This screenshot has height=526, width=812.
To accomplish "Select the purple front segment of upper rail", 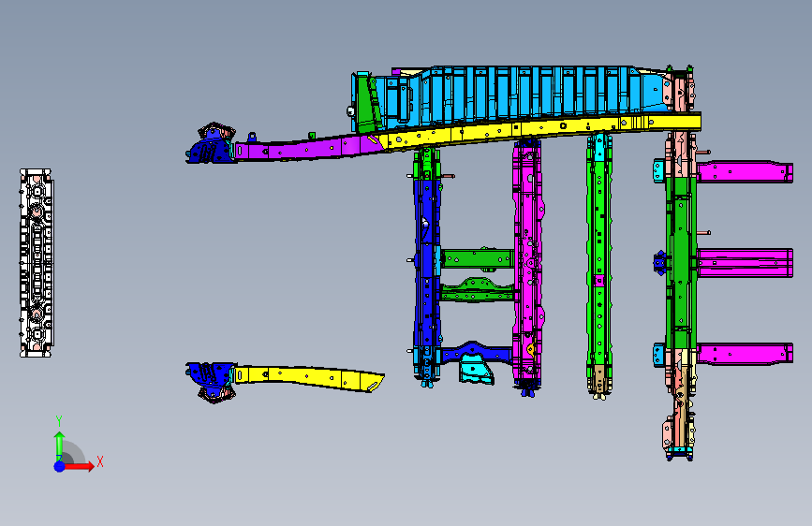I will coord(311,149).
